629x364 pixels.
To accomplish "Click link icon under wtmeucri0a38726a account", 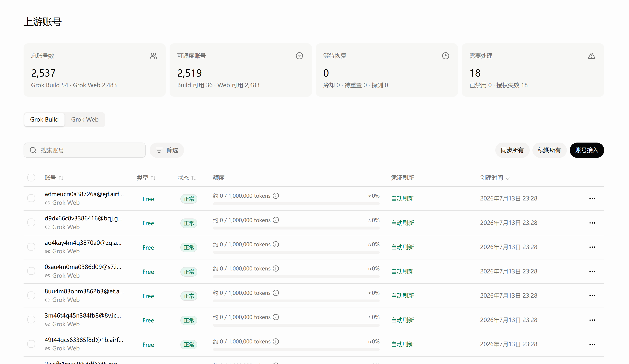I will click(x=48, y=203).
